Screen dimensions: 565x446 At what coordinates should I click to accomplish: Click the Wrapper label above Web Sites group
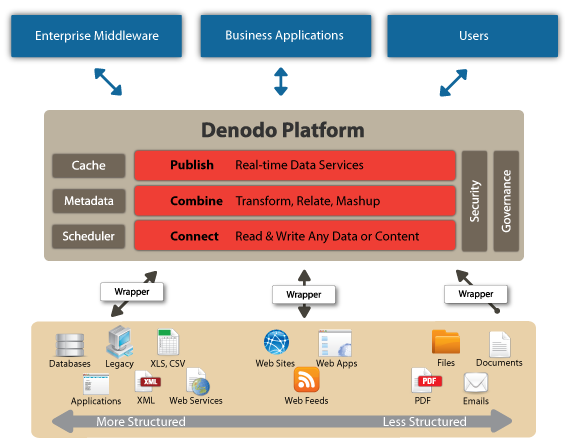[304, 295]
